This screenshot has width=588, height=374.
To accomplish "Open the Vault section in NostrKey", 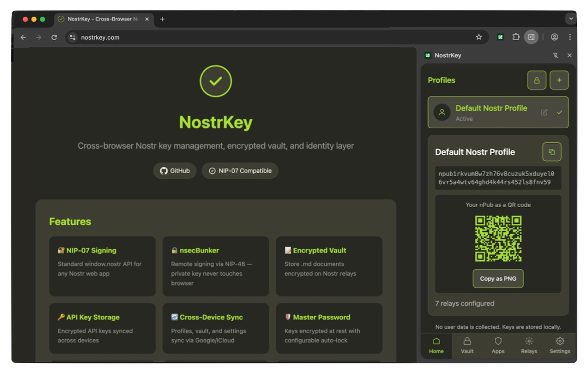I will click(467, 344).
